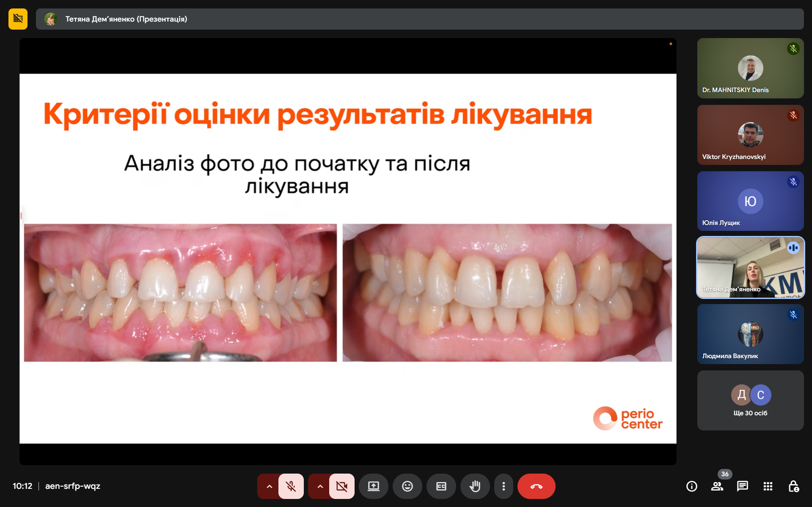Viewport: 812px width, 507px height.
Task: Open the activities grid icon
Action: [x=767, y=486]
